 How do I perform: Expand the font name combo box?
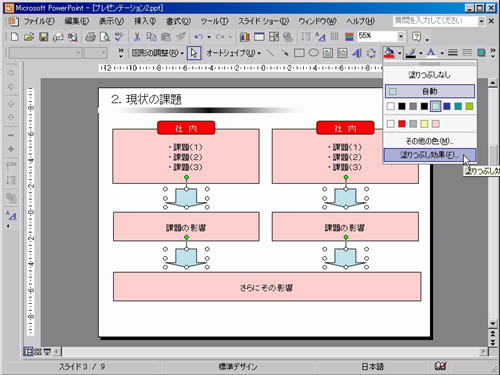click(x=78, y=53)
